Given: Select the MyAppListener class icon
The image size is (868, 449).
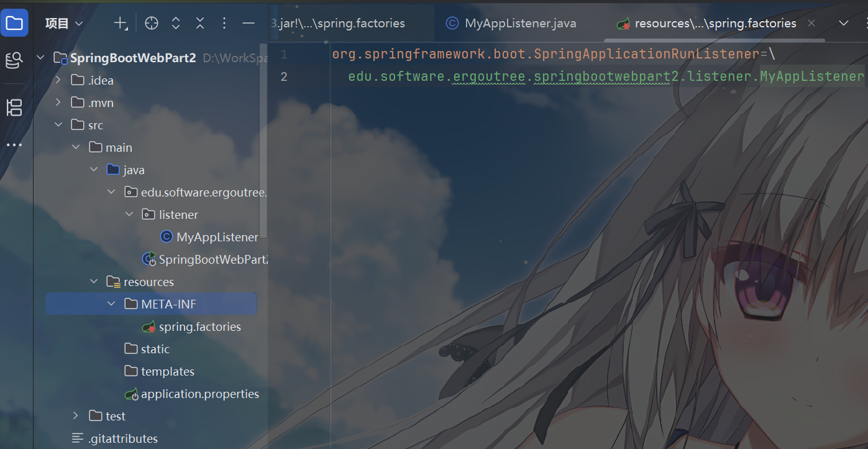Looking at the screenshot, I should click(166, 237).
